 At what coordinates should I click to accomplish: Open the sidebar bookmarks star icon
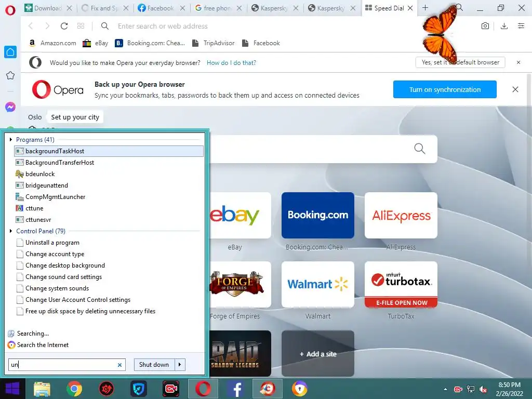pos(10,75)
